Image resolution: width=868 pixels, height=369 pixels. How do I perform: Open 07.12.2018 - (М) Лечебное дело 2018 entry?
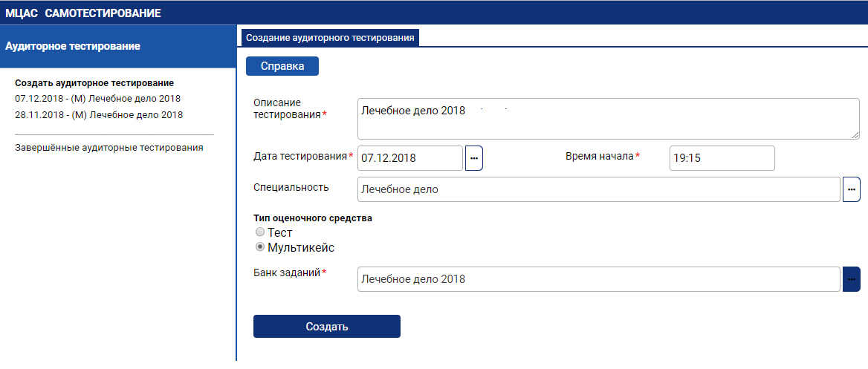click(99, 99)
